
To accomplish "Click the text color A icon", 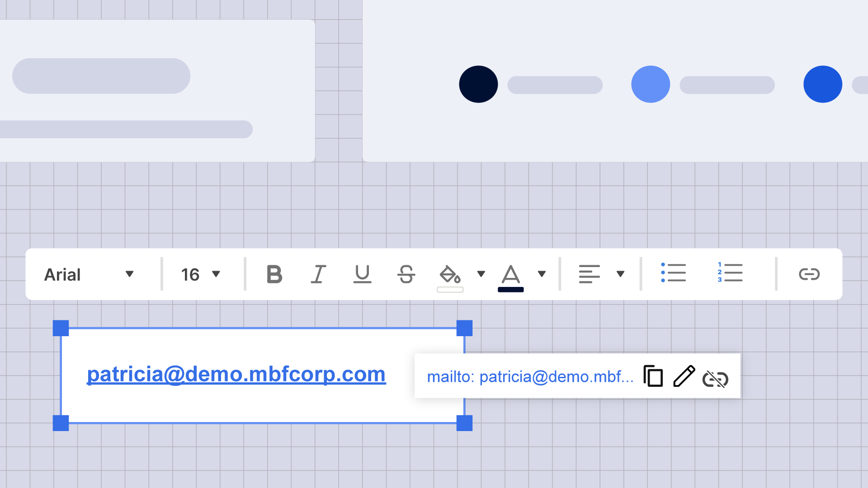I will (510, 274).
